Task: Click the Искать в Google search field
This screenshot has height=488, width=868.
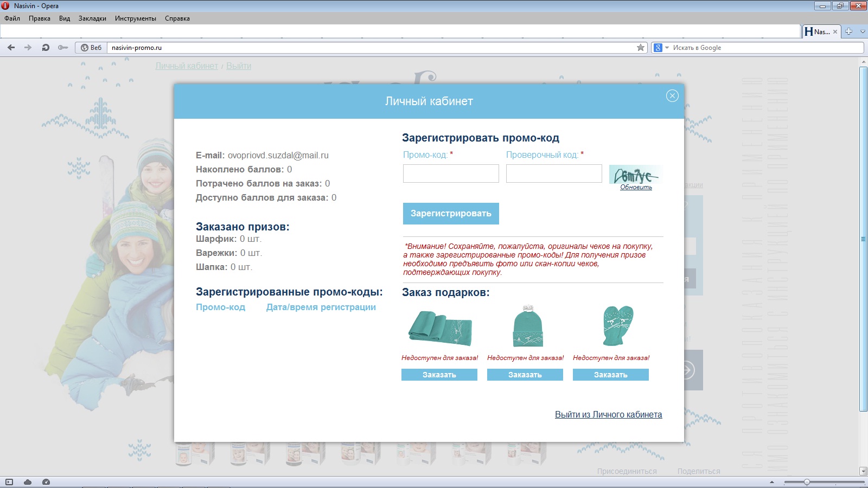Action: tap(765, 48)
